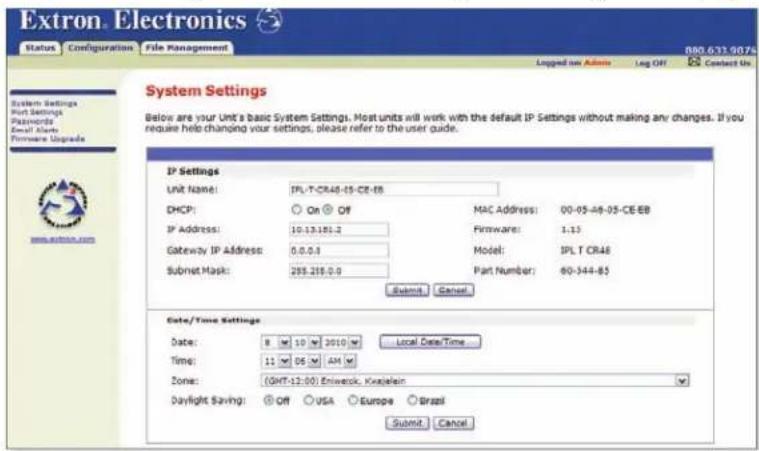Viewport: 759px width, 451px height.
Task: Open the Time hour dropdown
Action: coord(276,361)
